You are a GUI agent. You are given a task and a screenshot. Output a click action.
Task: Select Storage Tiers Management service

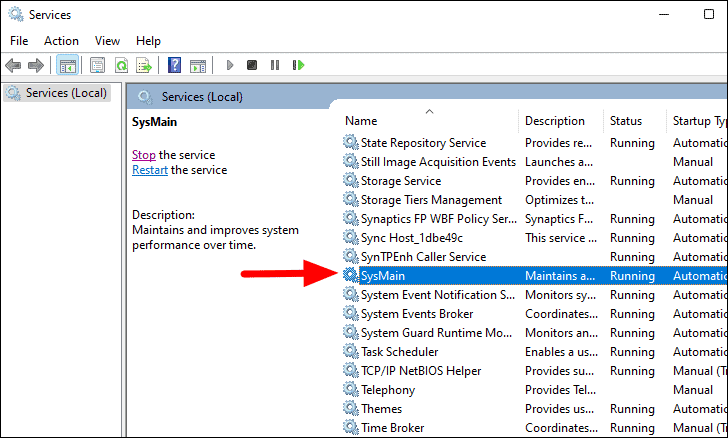[x=431, y=200]
